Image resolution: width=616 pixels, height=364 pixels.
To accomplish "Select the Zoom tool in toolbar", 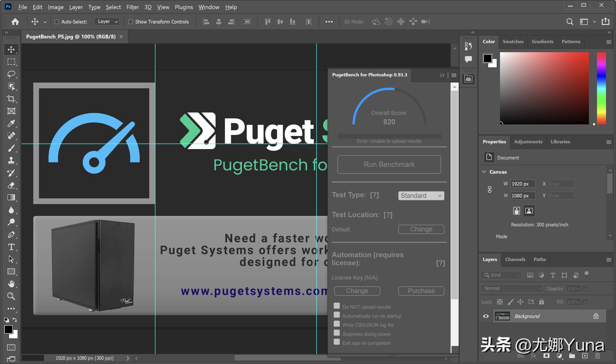I will click(11, 296).
